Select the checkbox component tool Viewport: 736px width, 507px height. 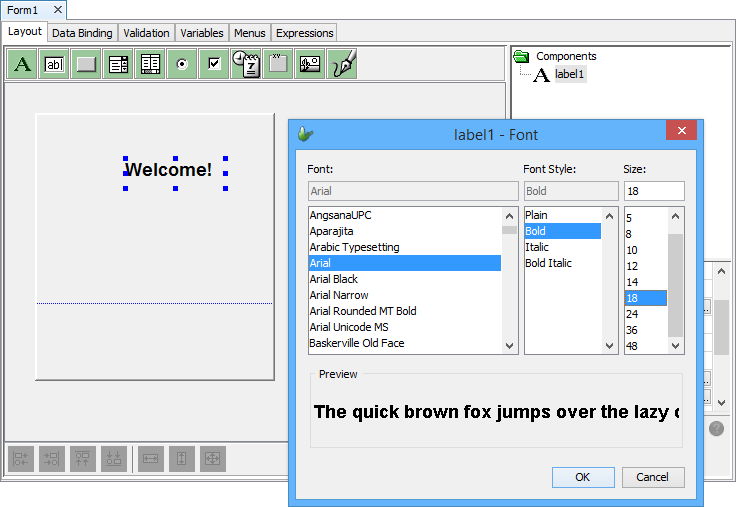(x=214, y=64)
